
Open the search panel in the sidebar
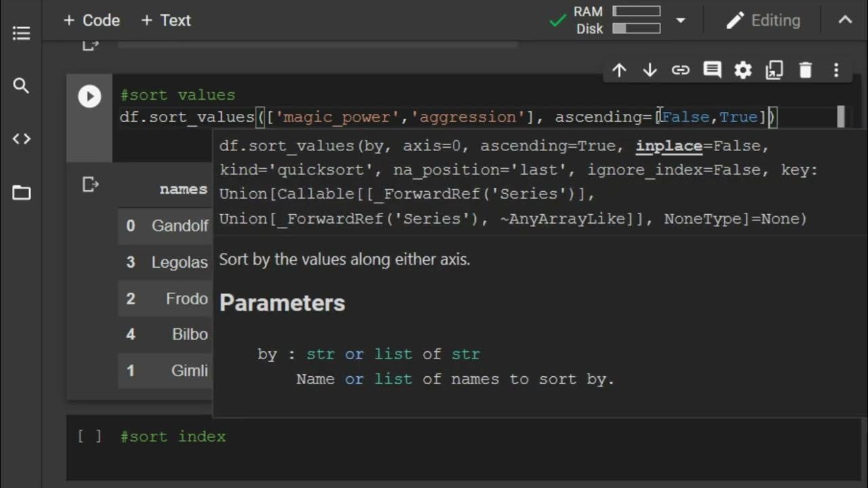(x=21, y=86)
